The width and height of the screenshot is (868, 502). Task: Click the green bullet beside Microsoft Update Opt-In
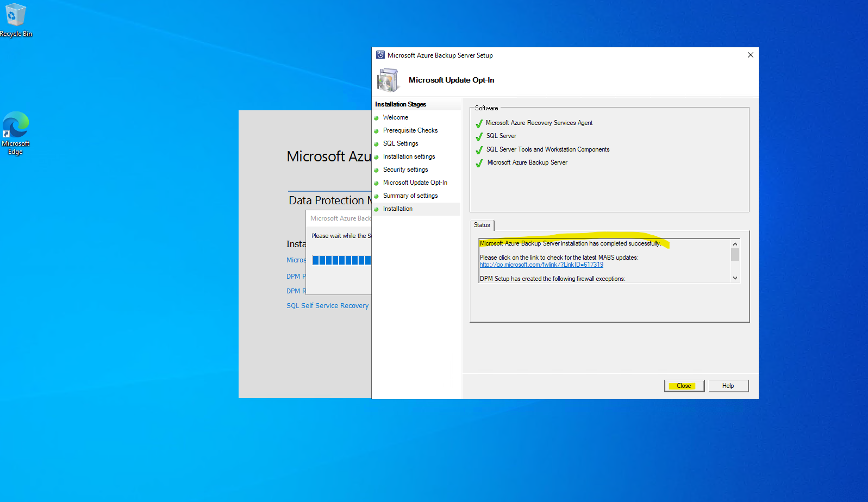tap(376, 183)
